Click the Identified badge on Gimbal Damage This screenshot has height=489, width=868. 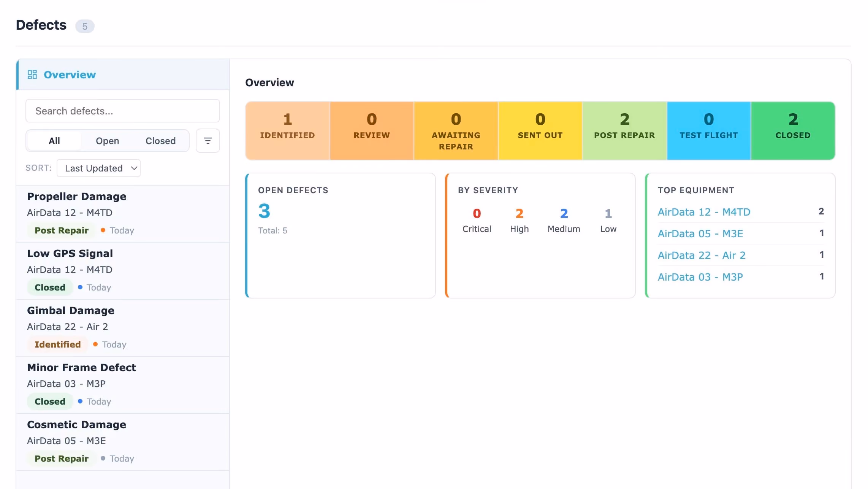click(58, 345)
